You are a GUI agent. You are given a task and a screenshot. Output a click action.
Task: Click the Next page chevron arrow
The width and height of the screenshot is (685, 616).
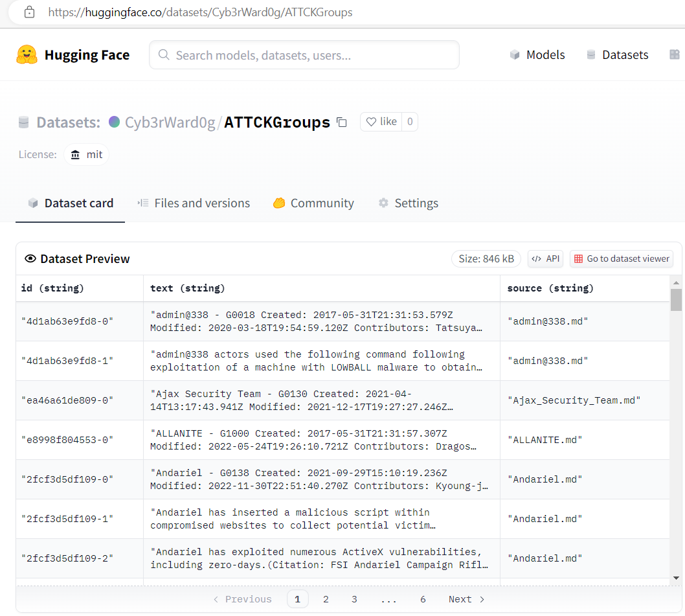482,599
